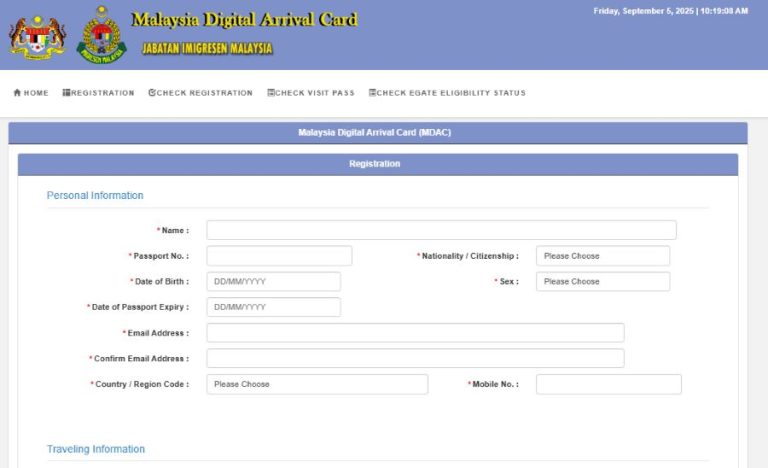Click the Name field label
The width and height of the screenshot is (768, 468).
(173, 230)
